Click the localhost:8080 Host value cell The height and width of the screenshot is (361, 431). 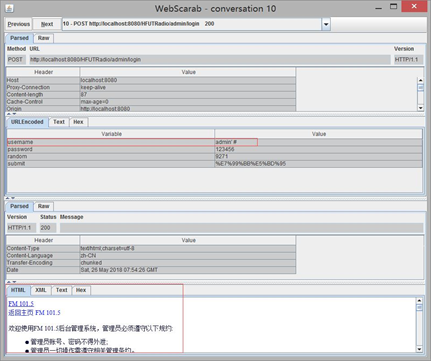pos(188,80)
